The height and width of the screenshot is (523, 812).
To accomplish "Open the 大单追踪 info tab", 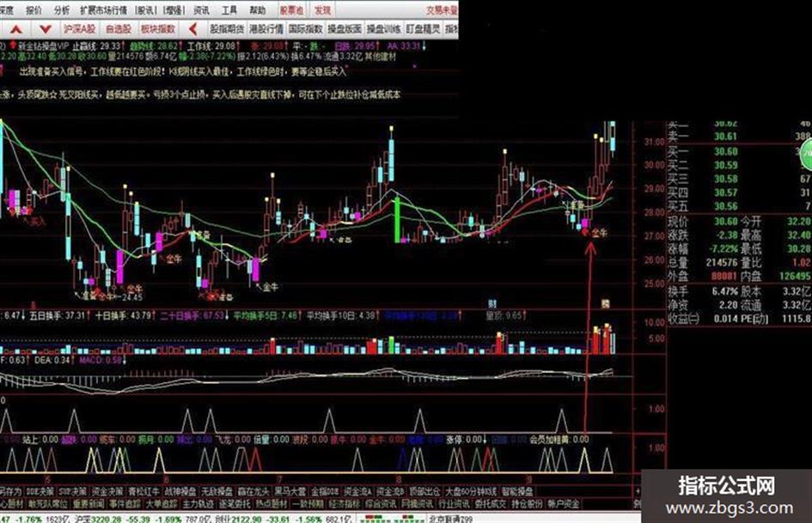I will 162,503.
